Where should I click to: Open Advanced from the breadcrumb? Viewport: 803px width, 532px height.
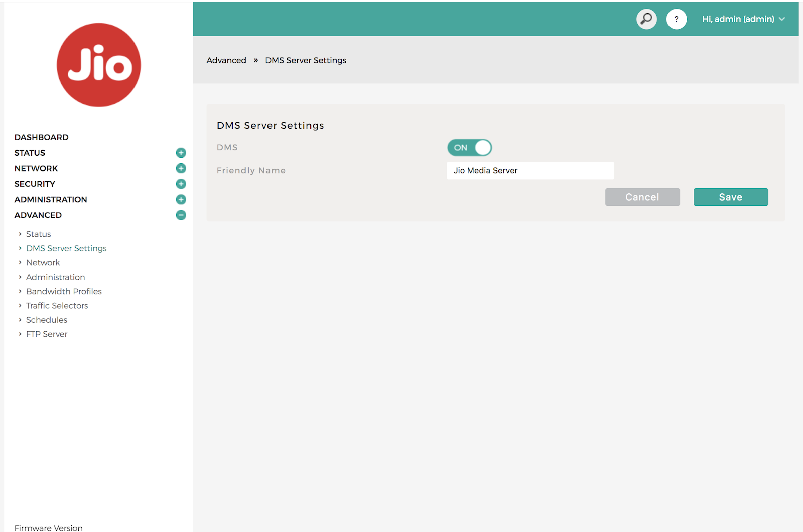[226, 60]
